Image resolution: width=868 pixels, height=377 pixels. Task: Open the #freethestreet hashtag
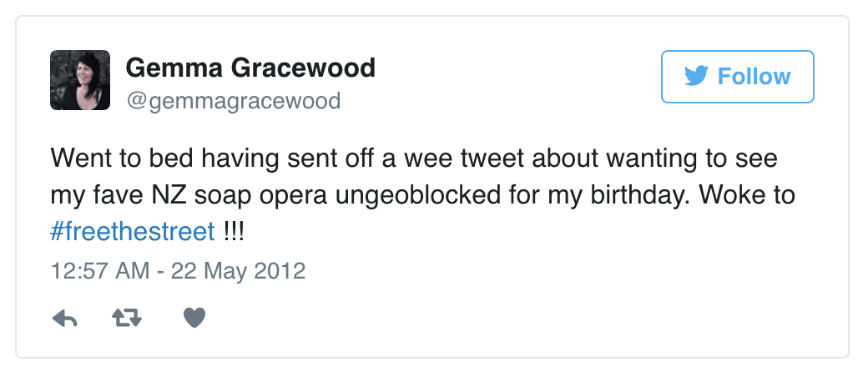click(x=133, y=231)
